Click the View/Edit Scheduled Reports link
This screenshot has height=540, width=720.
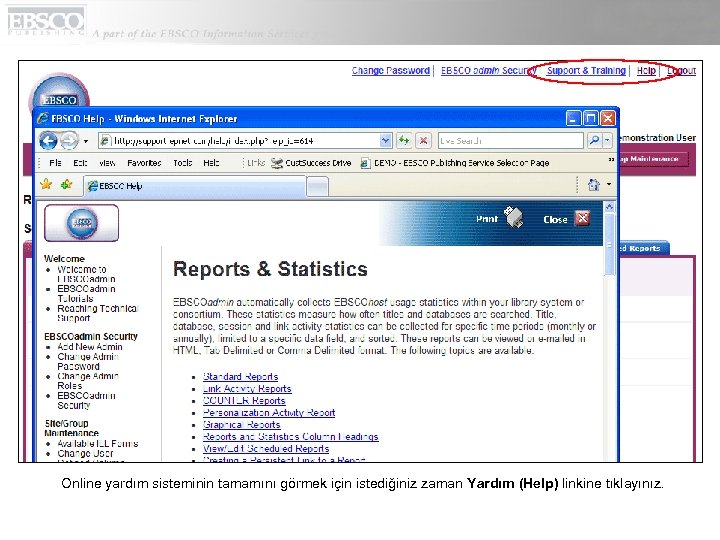click(x=266, y=449)
